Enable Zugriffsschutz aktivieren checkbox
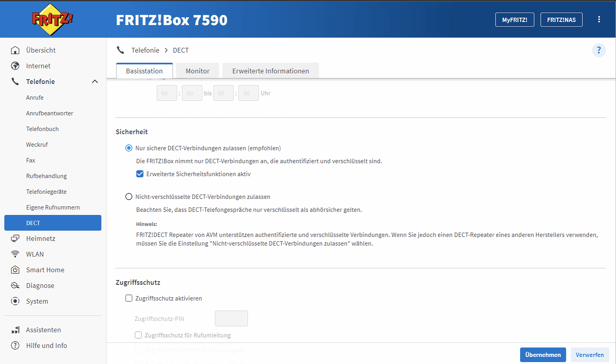The width and height of the screenshot is (616, 364). [129, 298]
